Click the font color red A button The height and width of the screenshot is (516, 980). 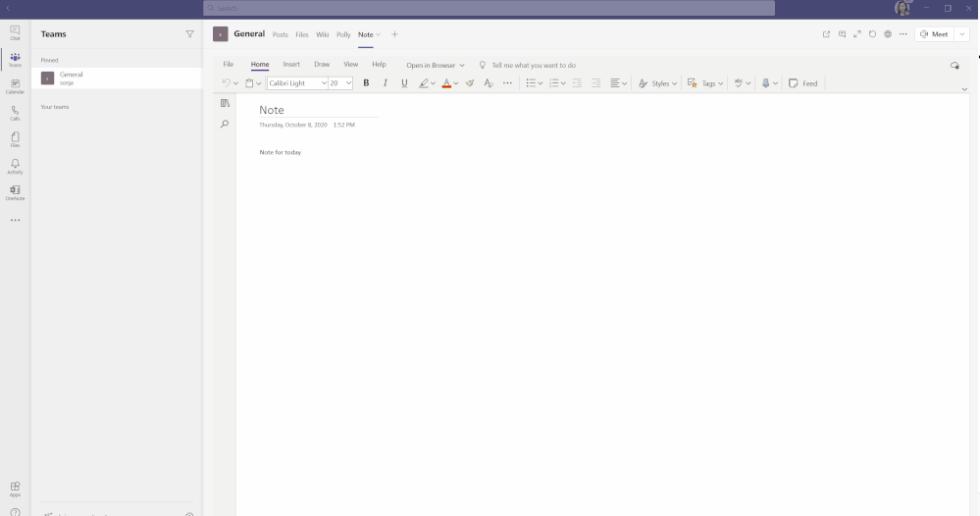point(446,83)
